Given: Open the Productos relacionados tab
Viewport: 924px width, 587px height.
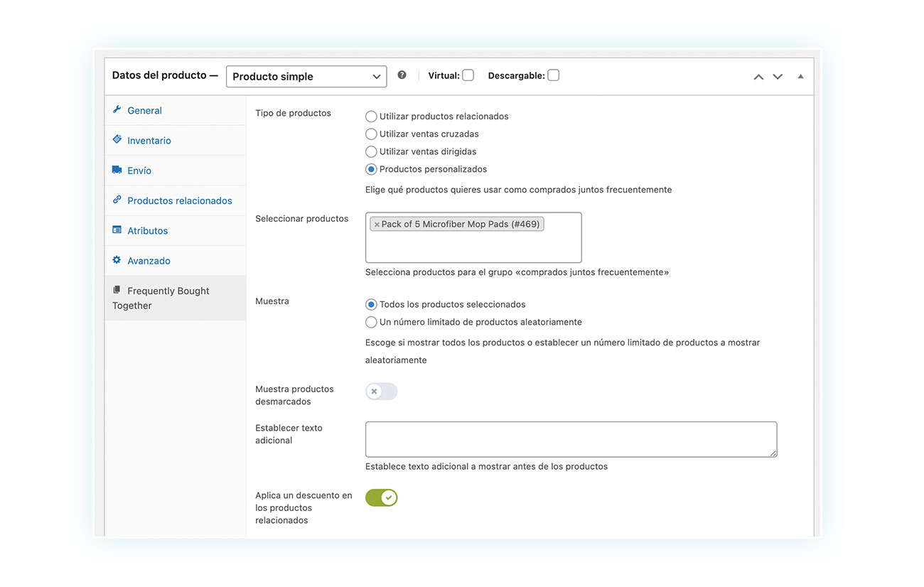Looking at the screenshot, I should [176, 200].
